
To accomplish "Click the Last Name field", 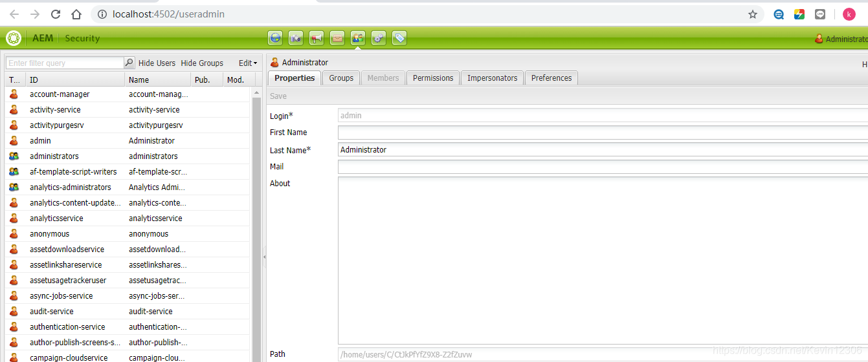I will [x=603, y=149].
